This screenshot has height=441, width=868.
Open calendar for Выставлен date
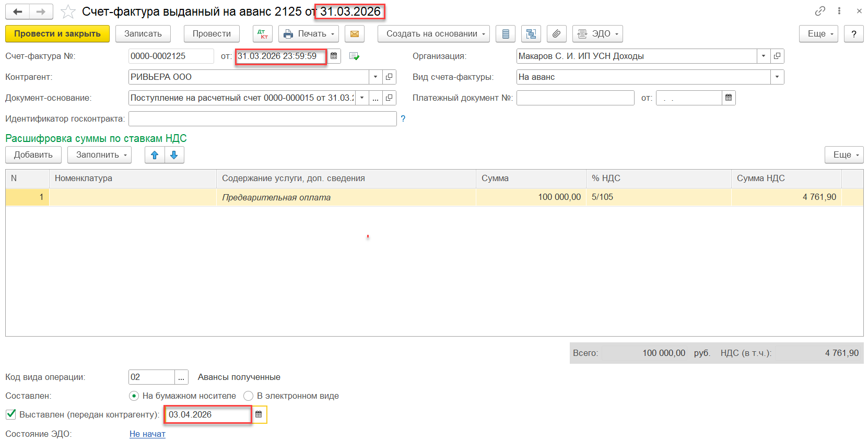tap(259, 414)
